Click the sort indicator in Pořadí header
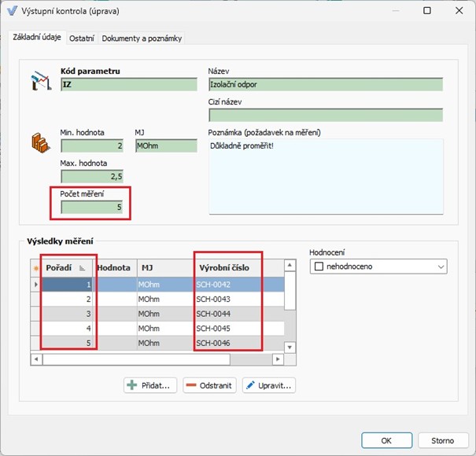This screenshot has width=476, height=456. [x=82, y=268]
